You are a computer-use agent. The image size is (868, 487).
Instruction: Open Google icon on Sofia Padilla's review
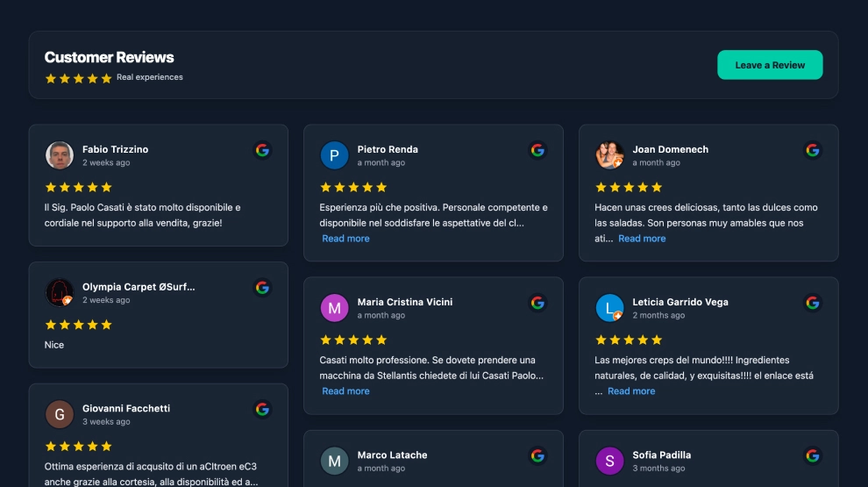pos(813,456)
